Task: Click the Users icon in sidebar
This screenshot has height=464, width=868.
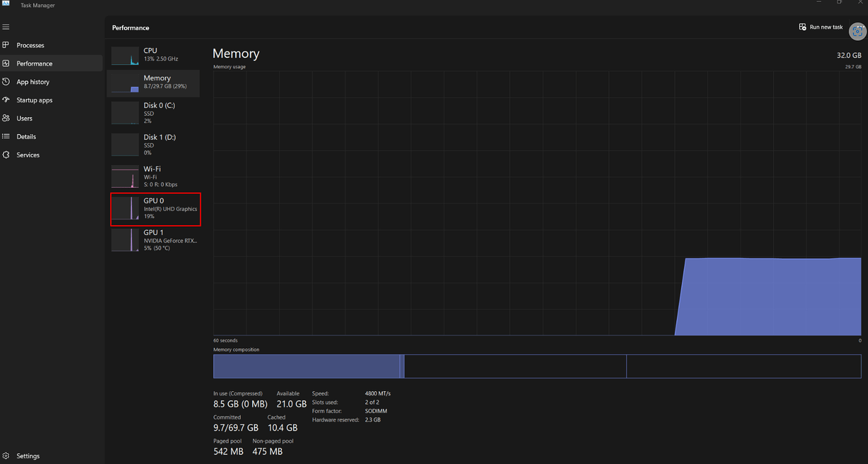Action: (6, 118)
